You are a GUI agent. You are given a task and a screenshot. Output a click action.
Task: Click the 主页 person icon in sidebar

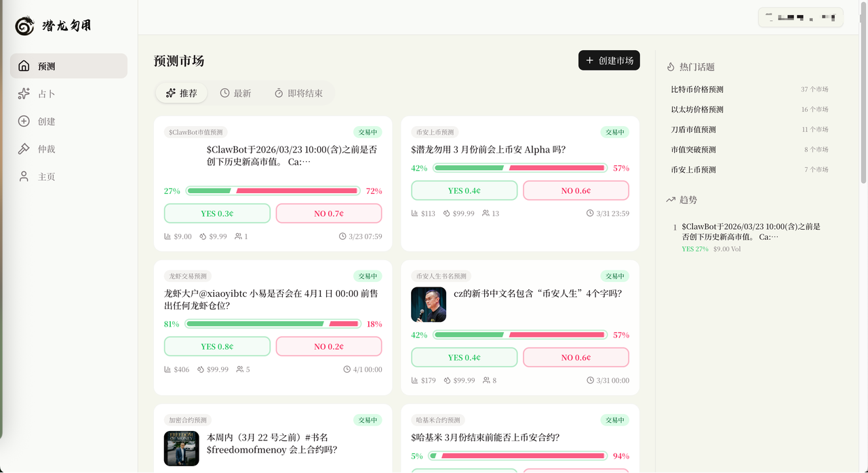coord(24,176)
